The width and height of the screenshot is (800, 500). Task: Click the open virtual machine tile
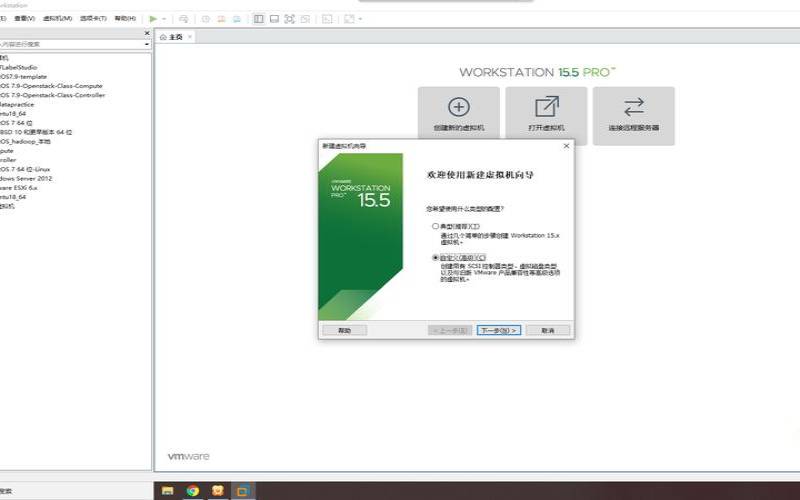coord(546,115)
